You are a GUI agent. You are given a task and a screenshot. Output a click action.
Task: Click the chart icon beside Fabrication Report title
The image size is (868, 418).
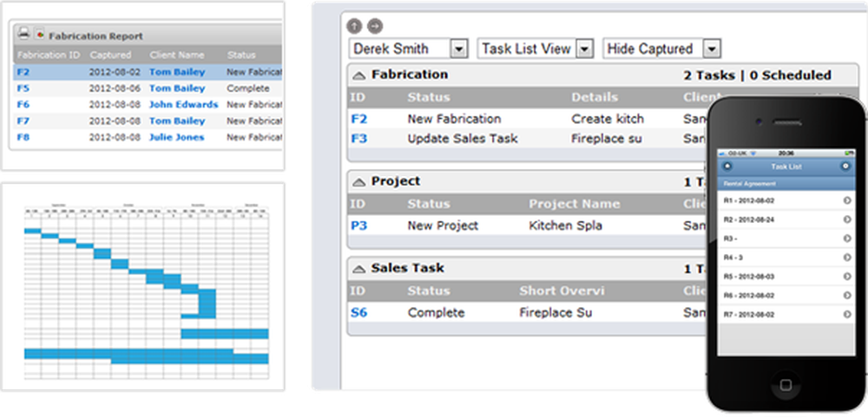click(x=39, y=35)
